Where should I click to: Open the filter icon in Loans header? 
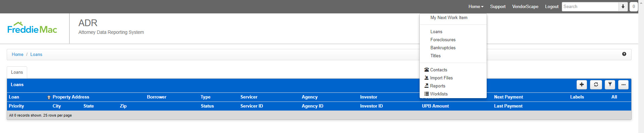[610, 85]
